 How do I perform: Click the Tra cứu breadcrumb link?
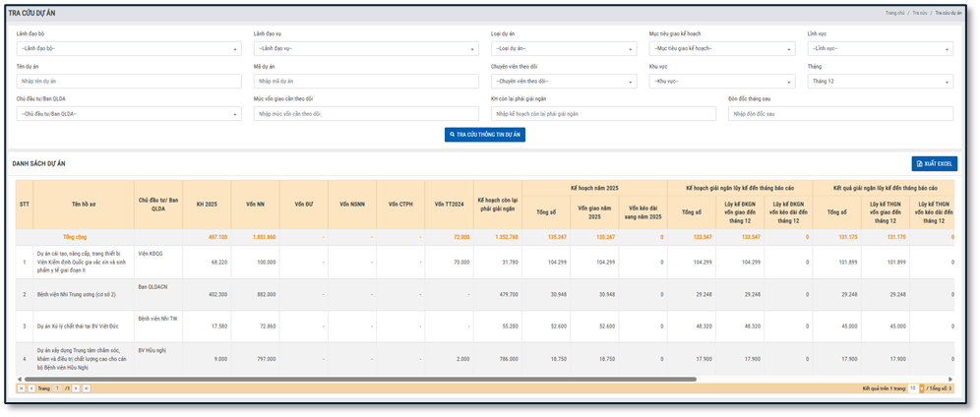tap(920, 13)
